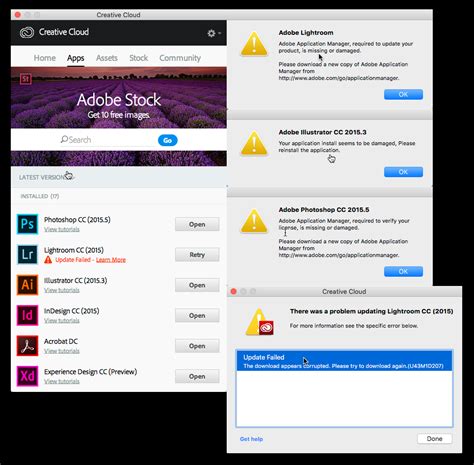Click the Adobe Stock St badge icon

click(x=26, y=79)
